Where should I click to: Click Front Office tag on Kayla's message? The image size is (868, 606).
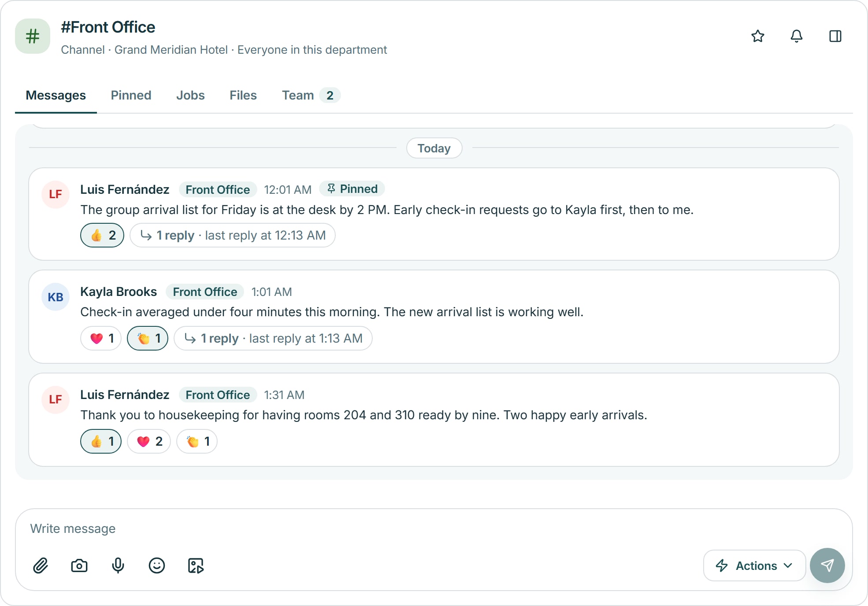[x=205, y=292]
